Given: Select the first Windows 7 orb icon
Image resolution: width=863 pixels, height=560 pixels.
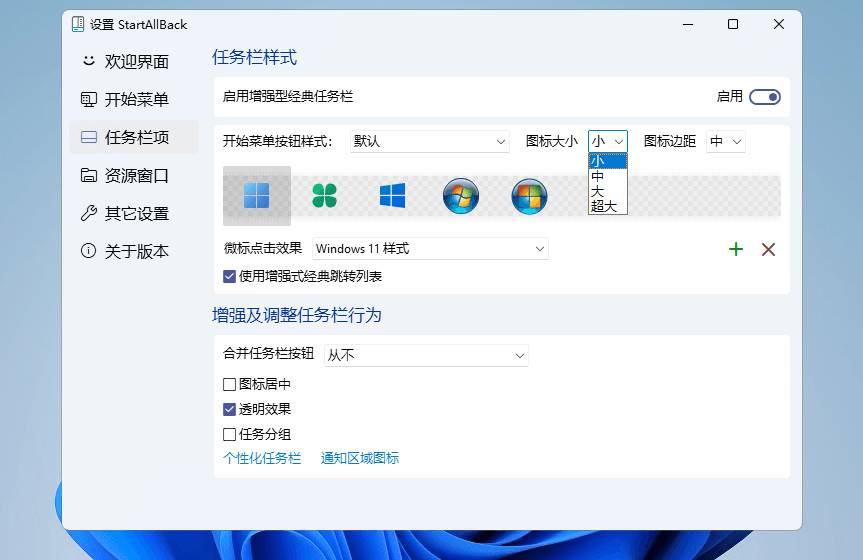Looking at the screenshot, I should coord(461,196).
